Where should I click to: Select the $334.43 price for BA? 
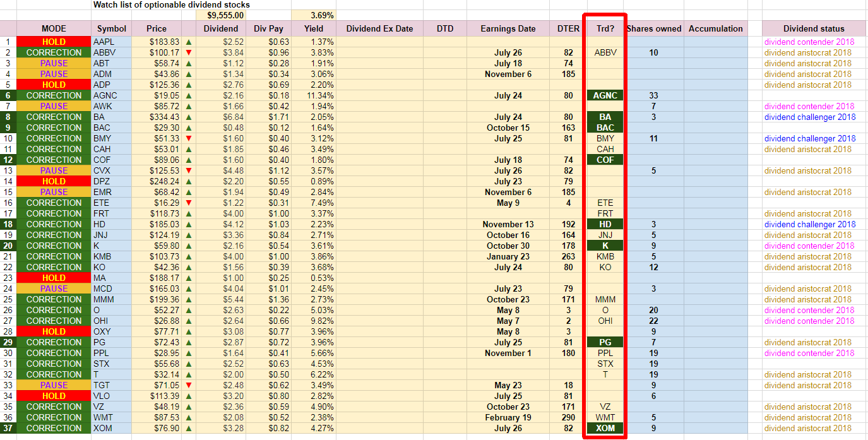(157, 117)
